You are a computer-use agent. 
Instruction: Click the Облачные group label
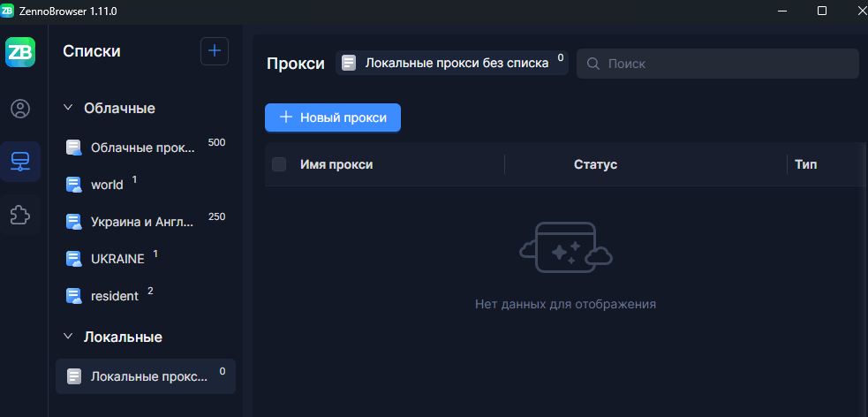click(x=119, y=108)
